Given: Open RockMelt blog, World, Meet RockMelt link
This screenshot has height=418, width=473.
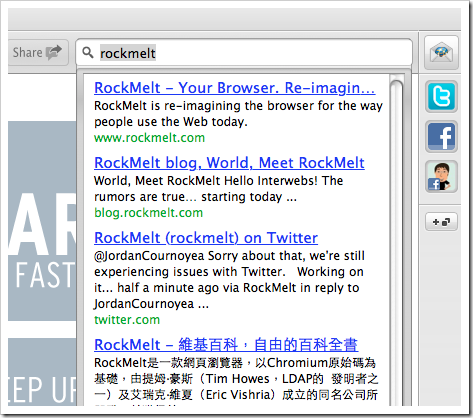Looking at the screenshot, I should (x=229, y=163).
